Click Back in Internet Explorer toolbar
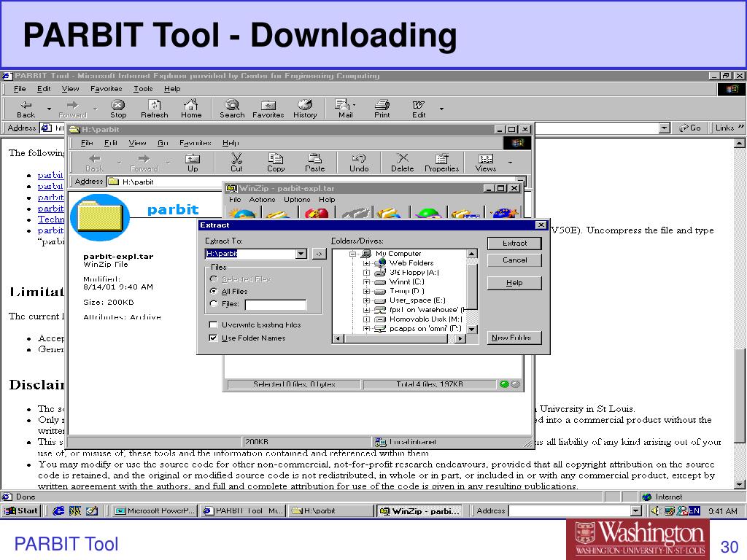The height and width of the screenshot is (560, 747). coord(26,109)
